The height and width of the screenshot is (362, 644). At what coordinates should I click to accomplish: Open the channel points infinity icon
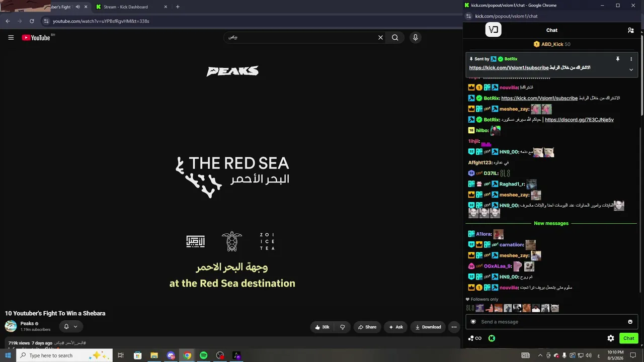[475, 338]
